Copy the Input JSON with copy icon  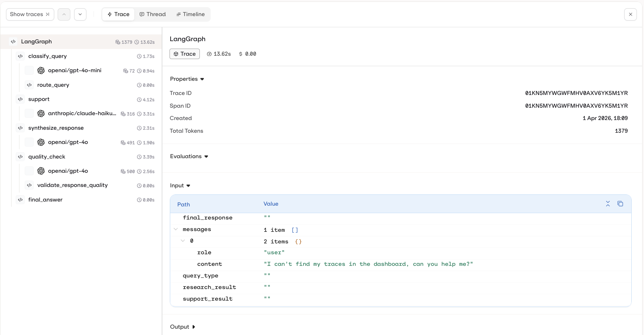pos(620,204)
